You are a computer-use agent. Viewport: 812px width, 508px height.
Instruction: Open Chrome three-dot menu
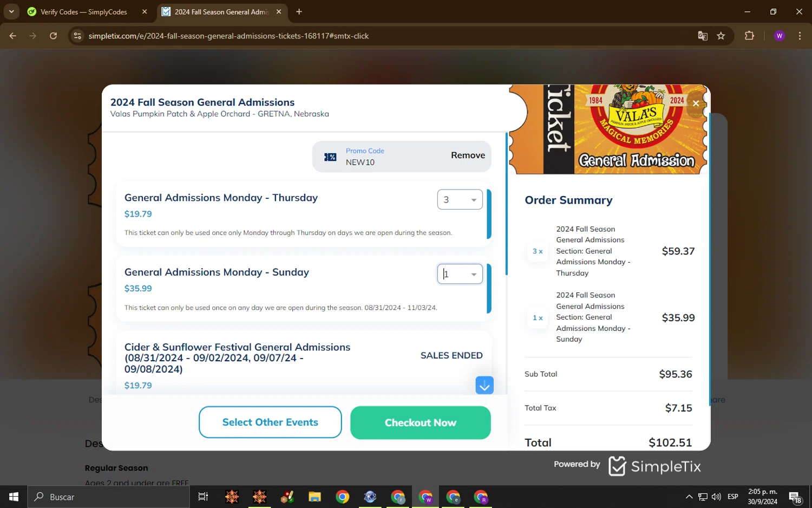coord(800,36)
